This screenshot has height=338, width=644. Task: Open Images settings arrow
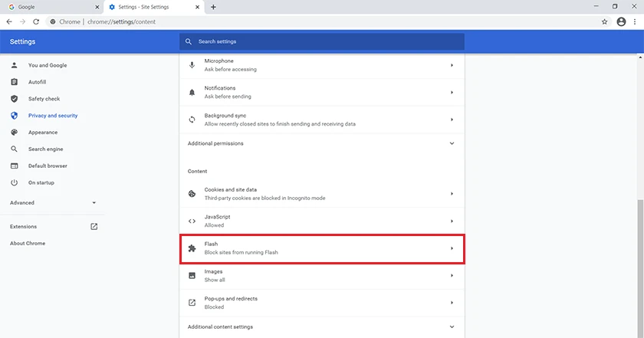pyautogui.click(x=452, y=276)
